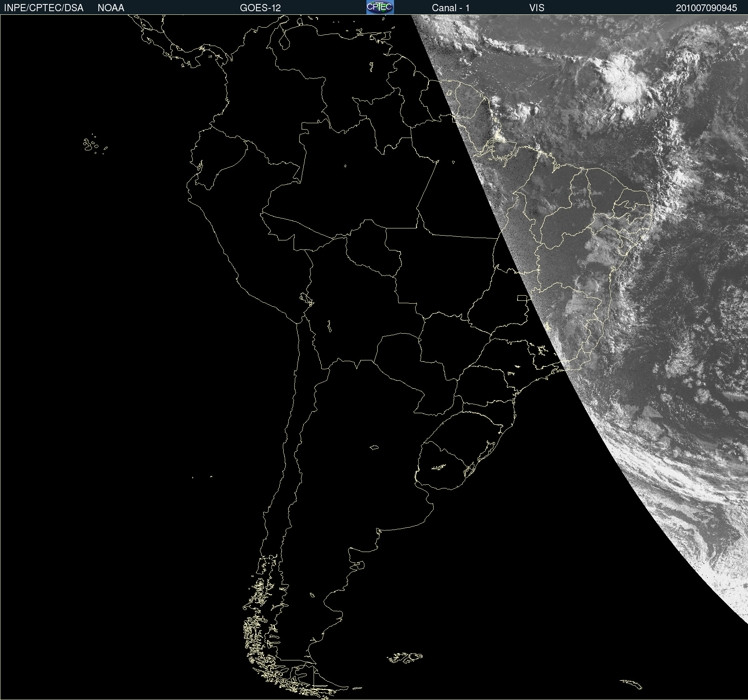Click the CPTEC logo in header

click(380, 7)
